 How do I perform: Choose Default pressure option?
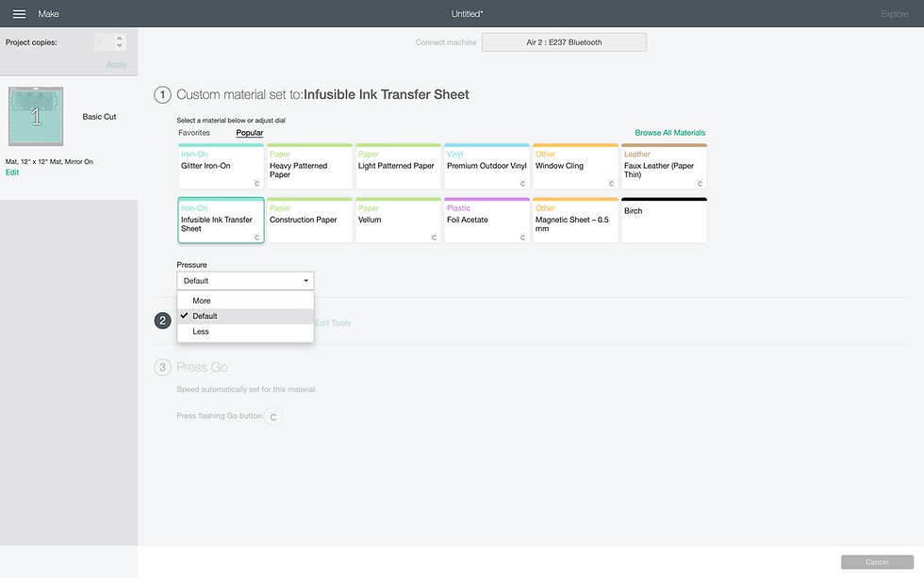coord(245,317)
